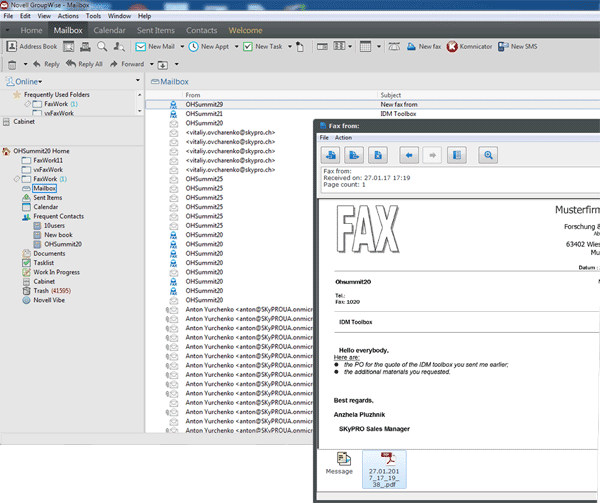Screen dimensions: 600x503
Task: Select the 10users address book
Action: pyautogui.click(x=54, y=225)
